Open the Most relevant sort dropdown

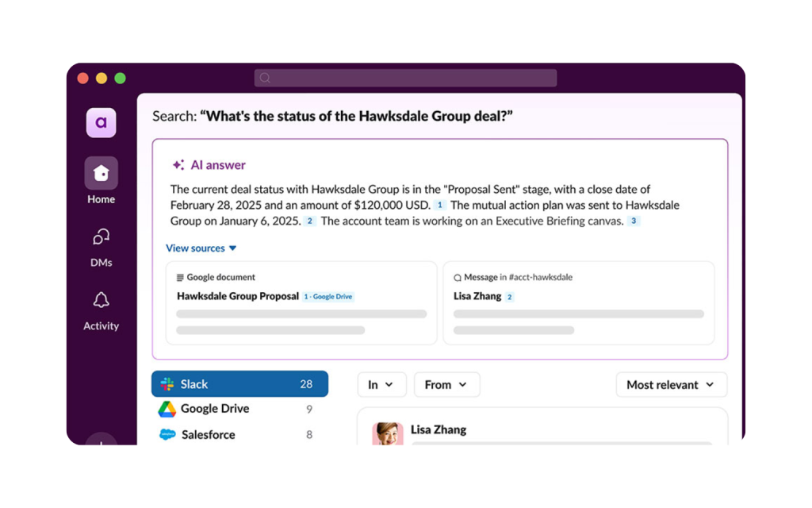[x=671, y=385]
